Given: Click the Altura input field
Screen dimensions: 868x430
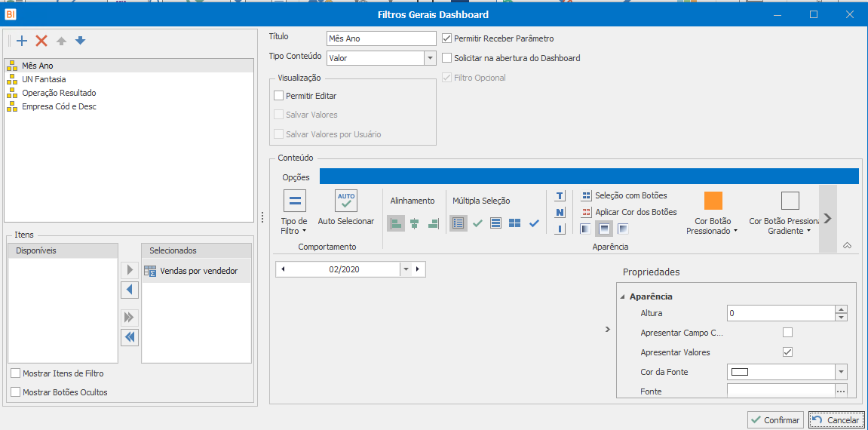Looking at the screenshot, I should click(781, 313).
